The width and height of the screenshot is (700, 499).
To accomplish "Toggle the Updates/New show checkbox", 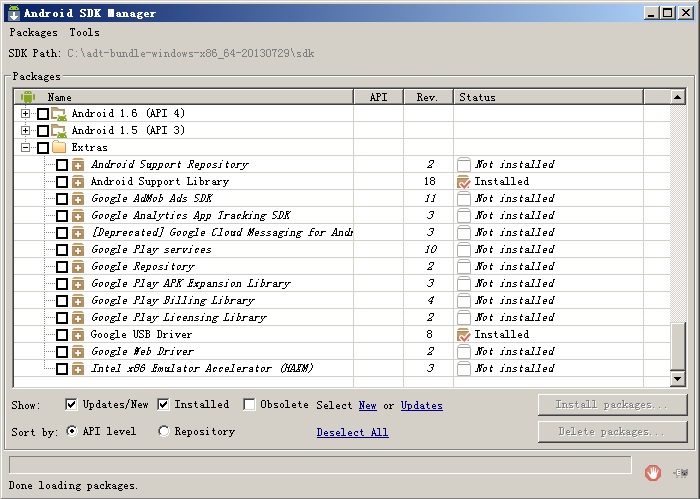I will (71, 404).
